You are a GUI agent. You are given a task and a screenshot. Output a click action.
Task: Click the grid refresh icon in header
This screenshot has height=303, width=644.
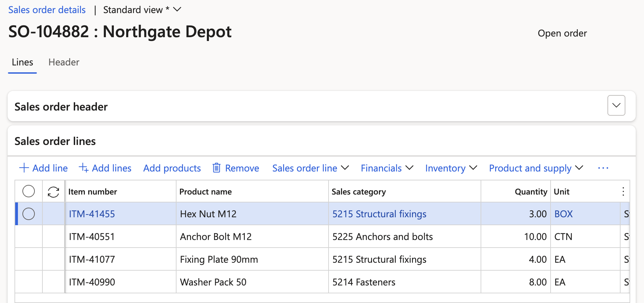[53, 192]
